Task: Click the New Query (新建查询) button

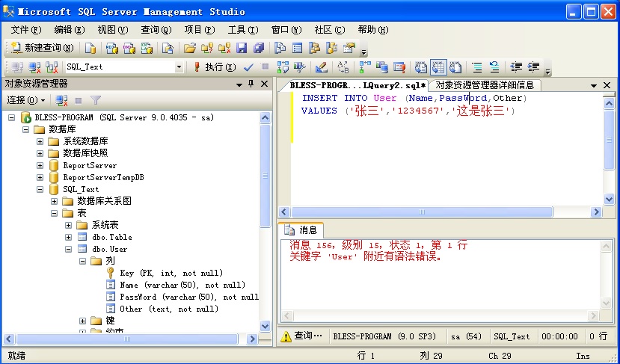Action: 42,49
